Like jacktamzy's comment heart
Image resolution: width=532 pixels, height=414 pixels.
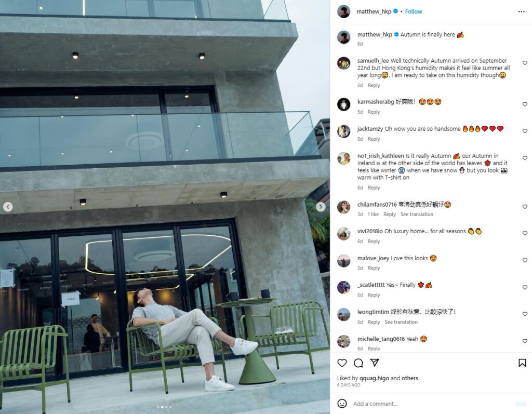point(525,131)
